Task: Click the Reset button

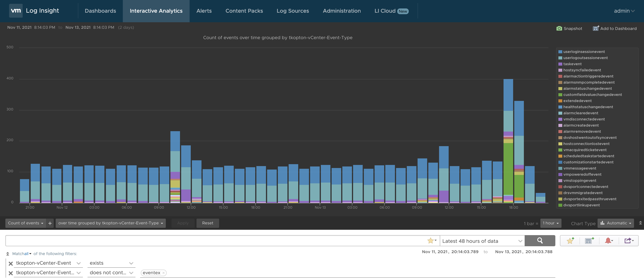Action: (x=207, y=223)
